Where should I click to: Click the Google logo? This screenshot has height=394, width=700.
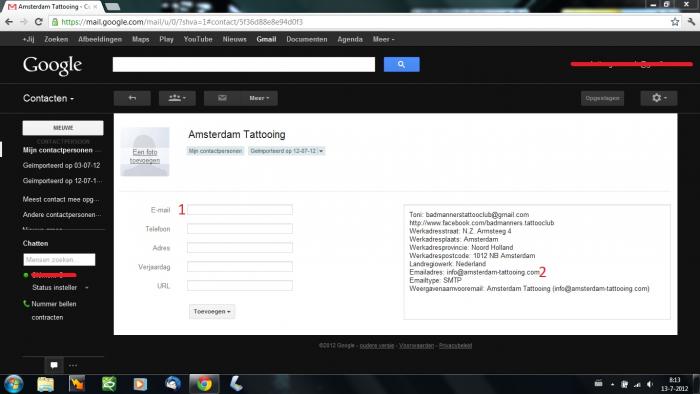pos(52,66)
